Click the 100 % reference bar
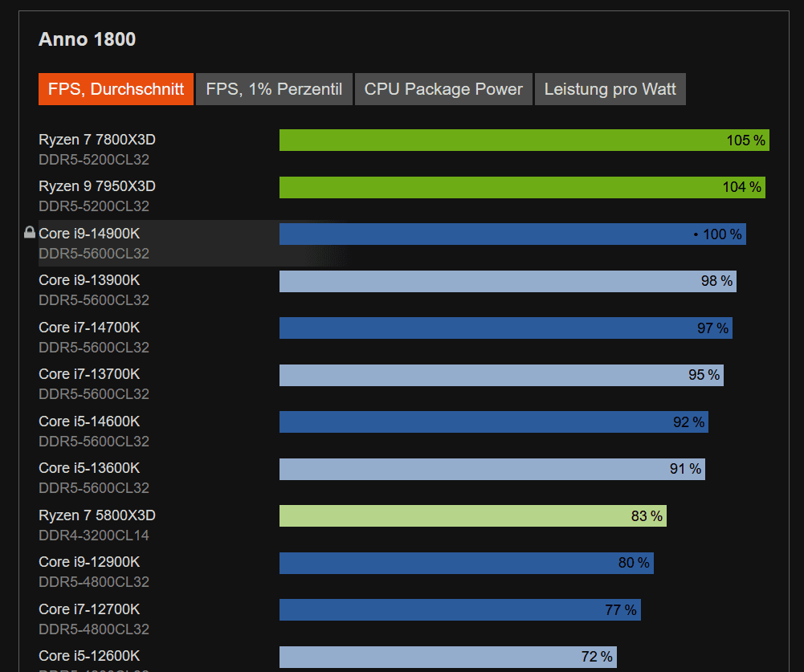804x672 pixels. coord(512,234)
